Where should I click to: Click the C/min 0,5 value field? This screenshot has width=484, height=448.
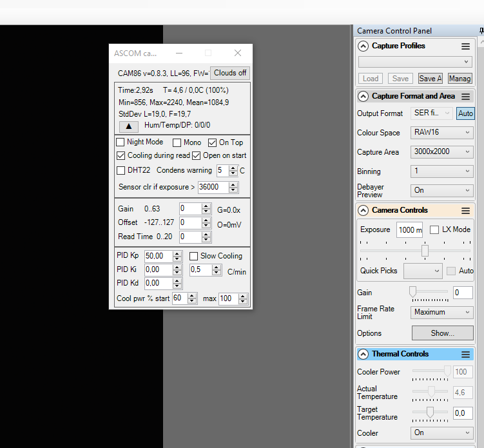(201, 269)
